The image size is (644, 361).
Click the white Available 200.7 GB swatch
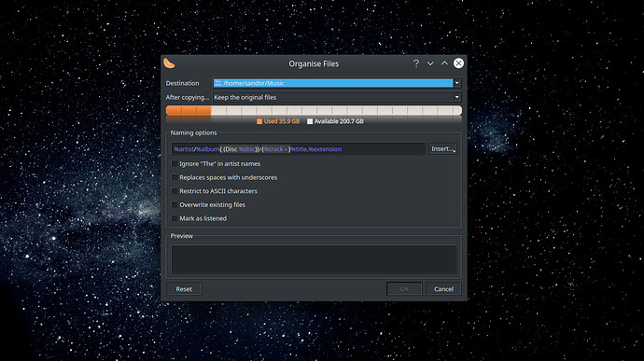310,121
